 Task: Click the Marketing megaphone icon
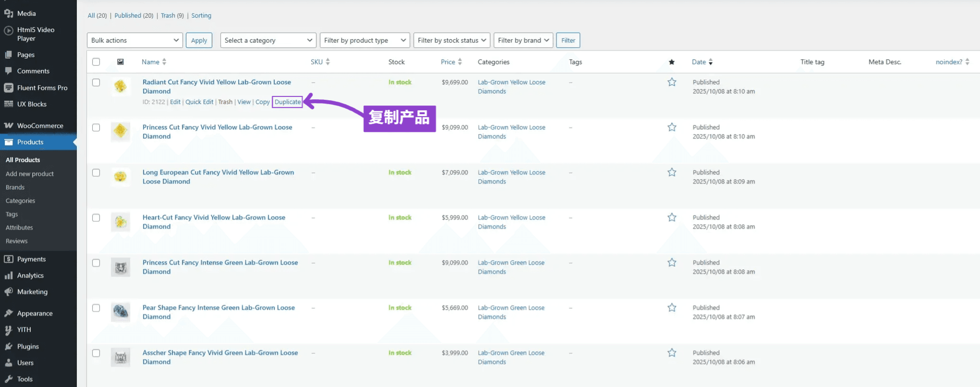tap(9, 292)
